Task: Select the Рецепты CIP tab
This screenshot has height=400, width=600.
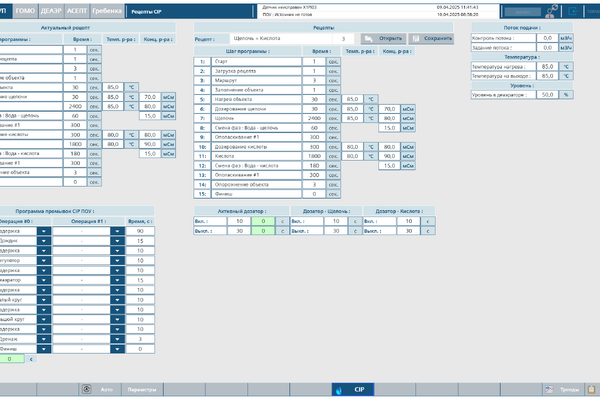Action: 147,8
